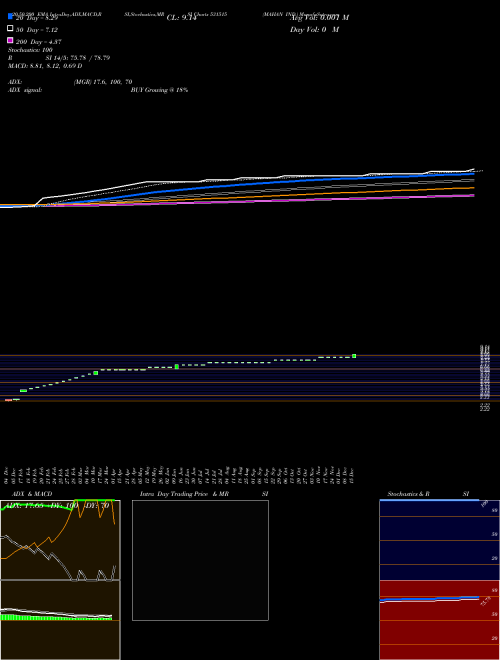This screenshot has height=660, width=500.
Task: Click the white 50 Day EMA legend swatch
Action: (10, 29)
